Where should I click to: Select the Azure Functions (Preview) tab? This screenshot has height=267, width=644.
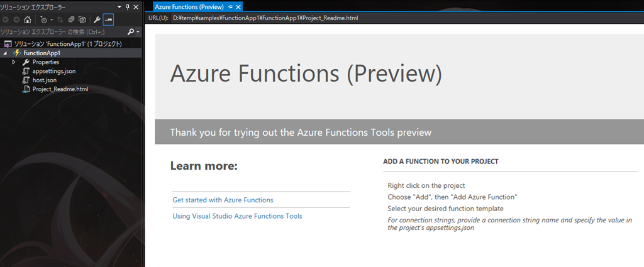point(189,6)
